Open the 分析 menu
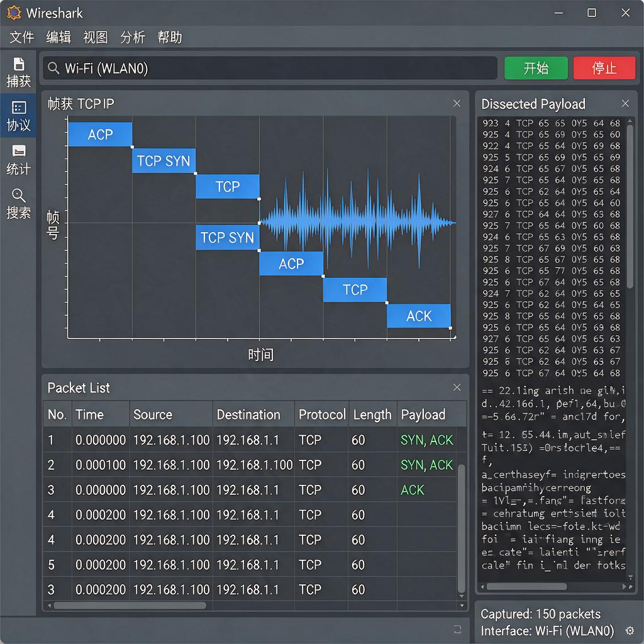This screenshot has height=644, width=644. coord(132,37)
